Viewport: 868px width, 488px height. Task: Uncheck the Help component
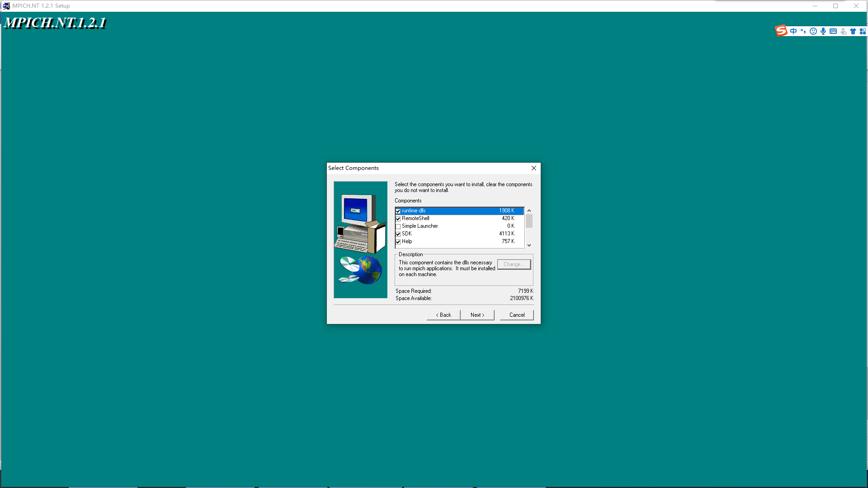398,242
